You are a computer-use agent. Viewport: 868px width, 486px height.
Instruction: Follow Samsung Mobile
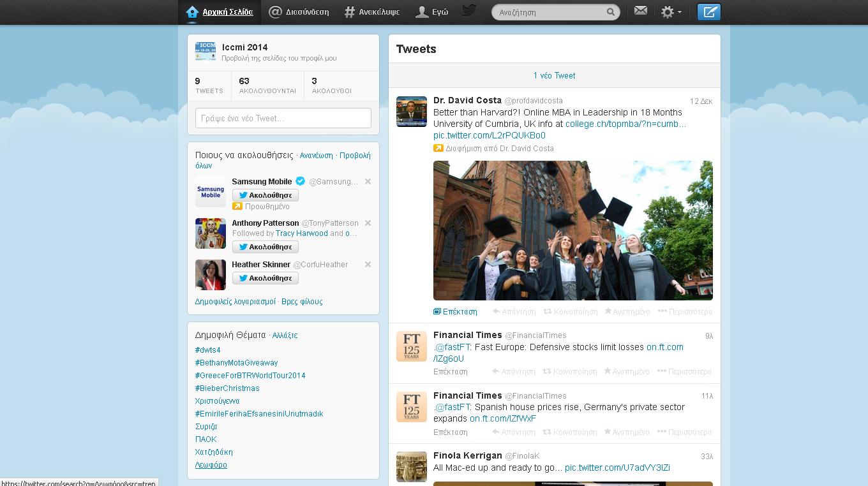click(x=265, y=195)
